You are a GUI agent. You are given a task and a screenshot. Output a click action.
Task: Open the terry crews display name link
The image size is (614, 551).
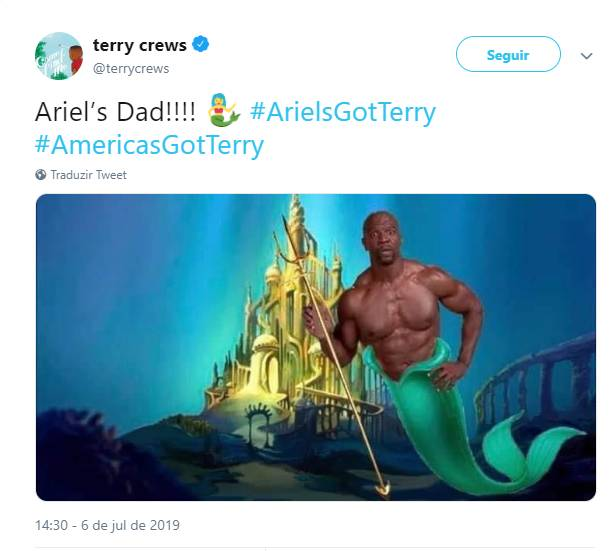(x=139, y=45)
